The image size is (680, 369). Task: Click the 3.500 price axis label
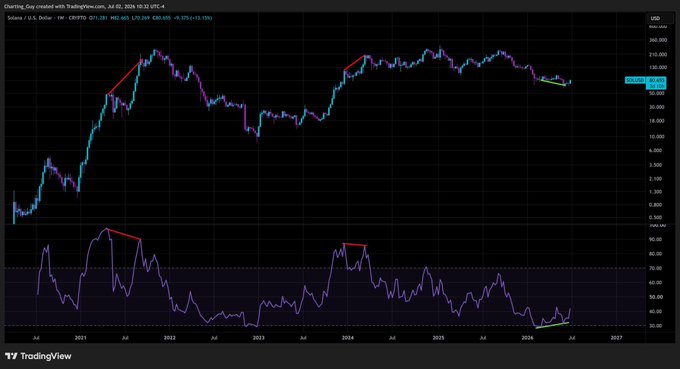pos(656,165)
